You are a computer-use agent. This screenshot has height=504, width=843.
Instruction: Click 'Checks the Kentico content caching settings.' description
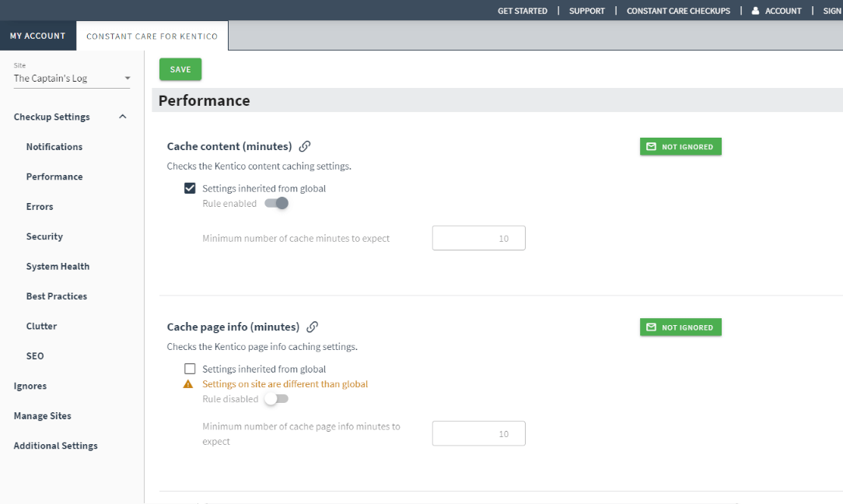click(x=259, y=166)
